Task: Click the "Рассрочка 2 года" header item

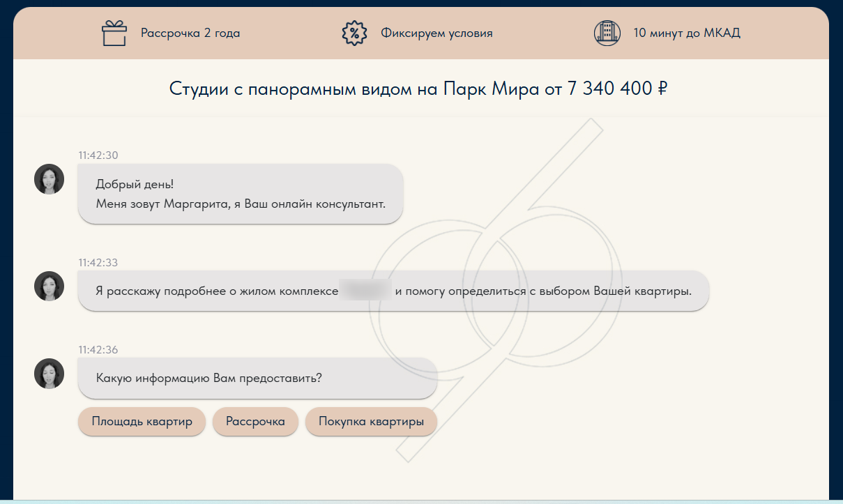Action: click(x=190, y=32)
